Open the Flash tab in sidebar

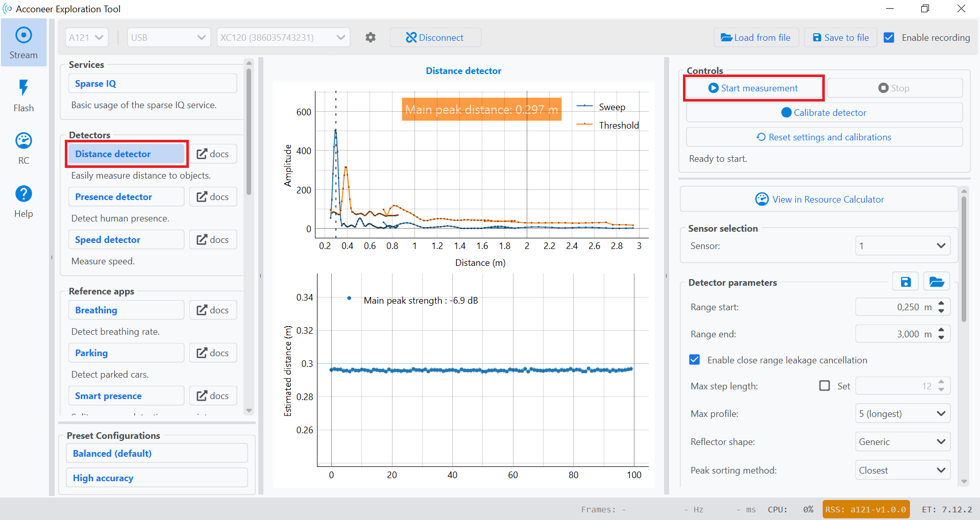23,95
